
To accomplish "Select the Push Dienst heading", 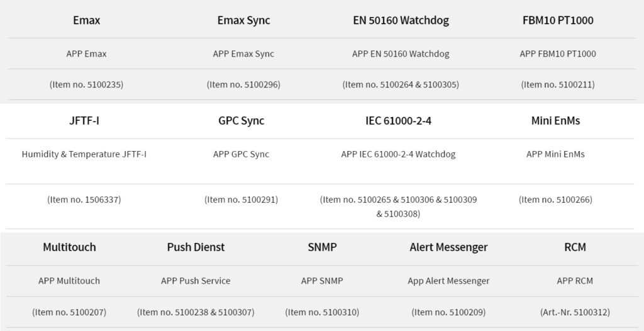I will pyautogui.click(x=196, y=247).
